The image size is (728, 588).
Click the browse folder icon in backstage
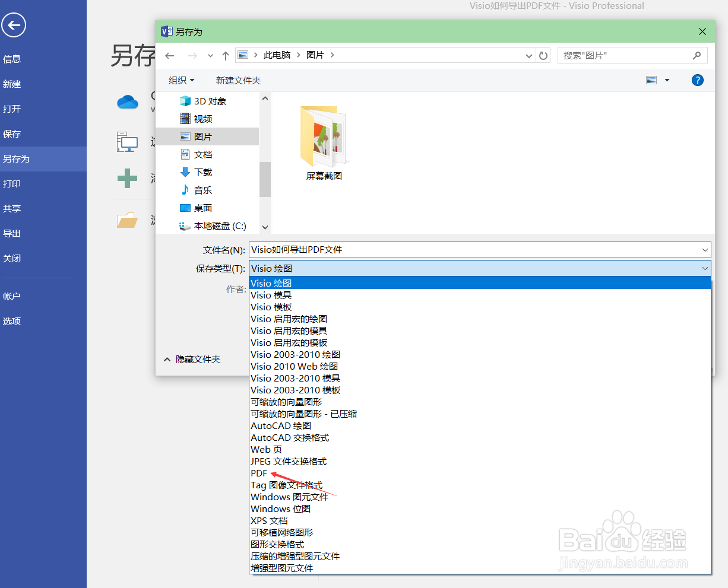click(x=127, y=220)
